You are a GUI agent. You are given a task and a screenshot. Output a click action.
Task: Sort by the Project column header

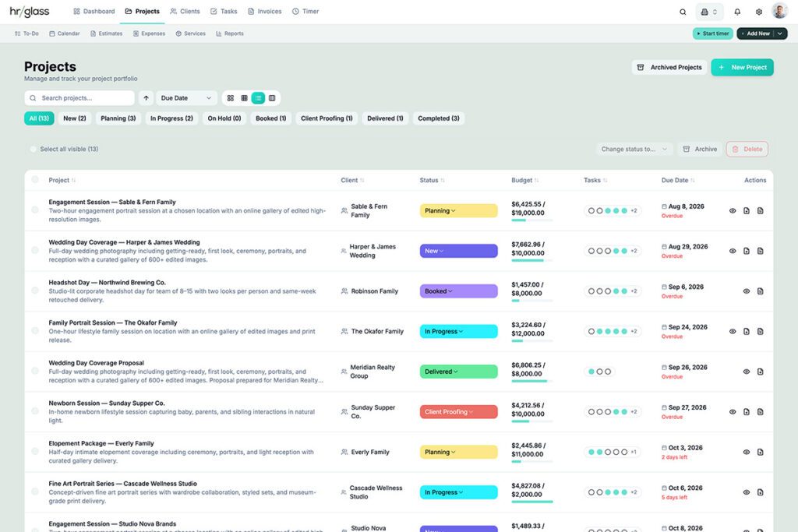(x=62, y=181)
